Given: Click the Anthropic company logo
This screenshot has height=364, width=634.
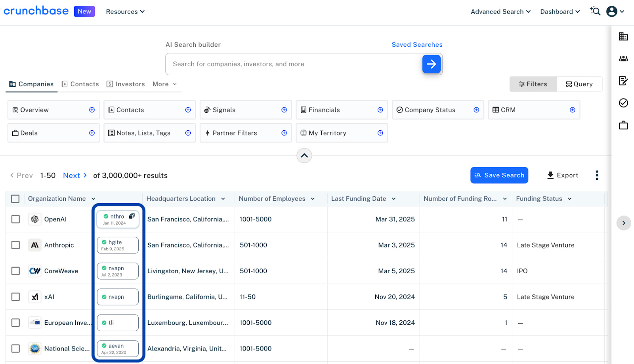Looking at the screenshot, I should click(35, 245).
